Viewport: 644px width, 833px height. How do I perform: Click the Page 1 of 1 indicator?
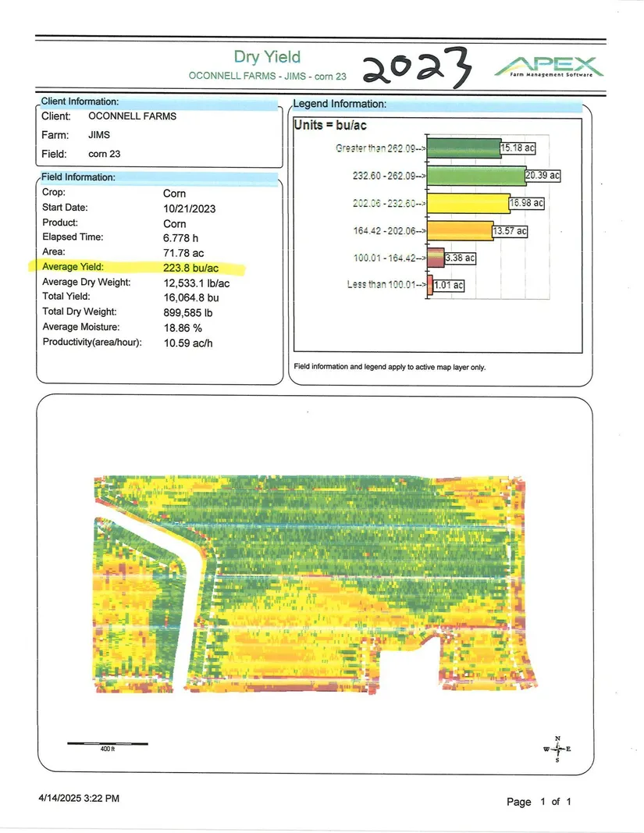[539, 802]
